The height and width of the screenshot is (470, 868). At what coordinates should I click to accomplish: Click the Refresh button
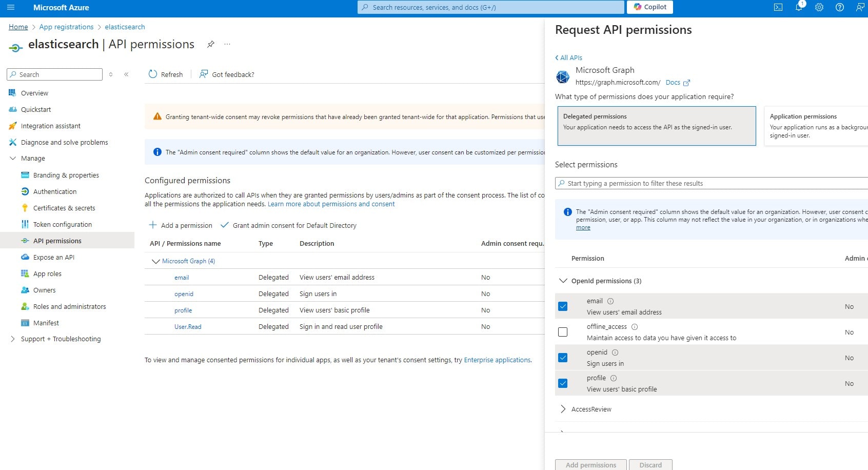pyautogui.click(x=166, y=74)
